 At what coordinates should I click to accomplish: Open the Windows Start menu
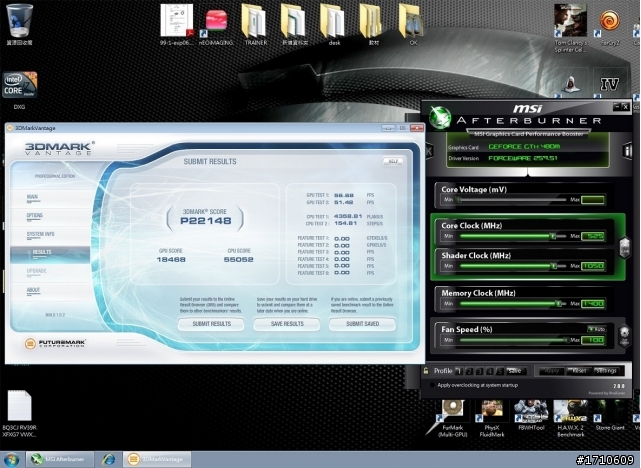coord(11,459)
